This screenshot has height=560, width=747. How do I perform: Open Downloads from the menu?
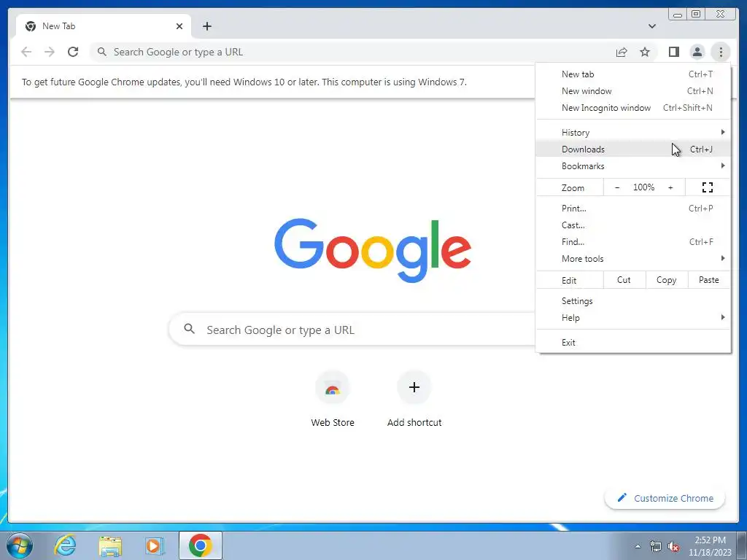(x=633, y=149)
